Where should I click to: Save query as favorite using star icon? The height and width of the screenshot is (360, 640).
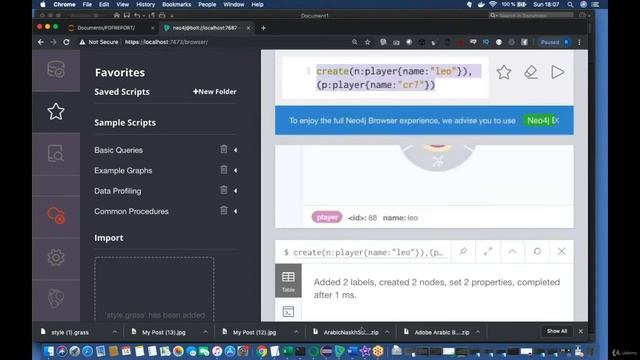(x=504, y=72)
